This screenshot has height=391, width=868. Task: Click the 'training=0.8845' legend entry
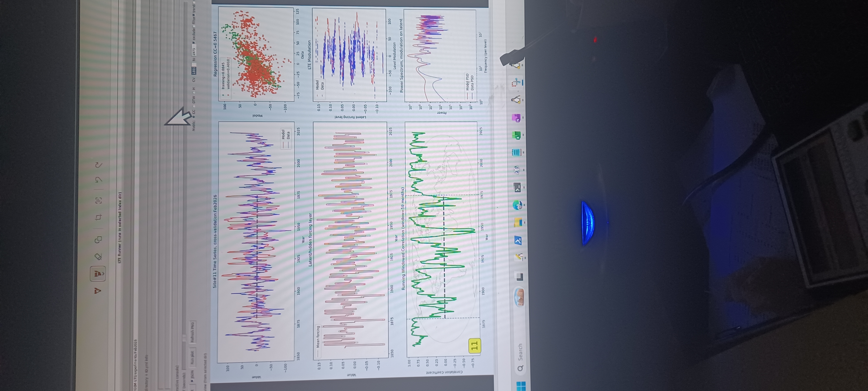tap(223, 76)
